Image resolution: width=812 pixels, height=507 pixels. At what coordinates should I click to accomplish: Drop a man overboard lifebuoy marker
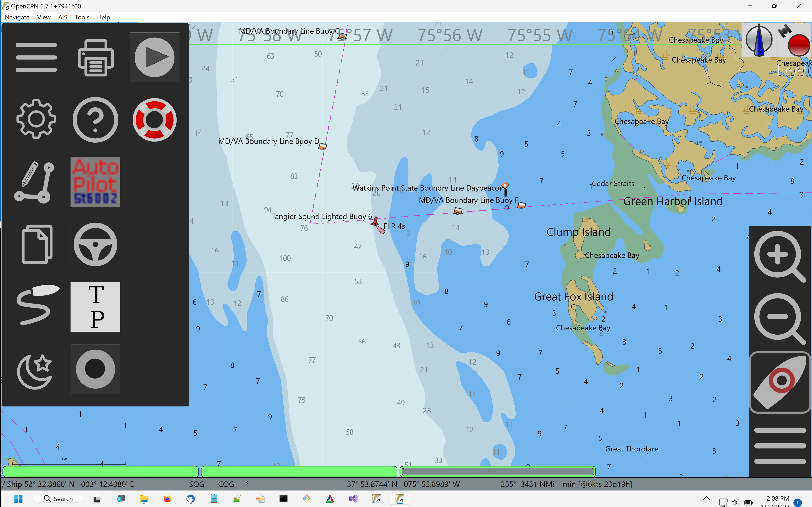(155, 120)
